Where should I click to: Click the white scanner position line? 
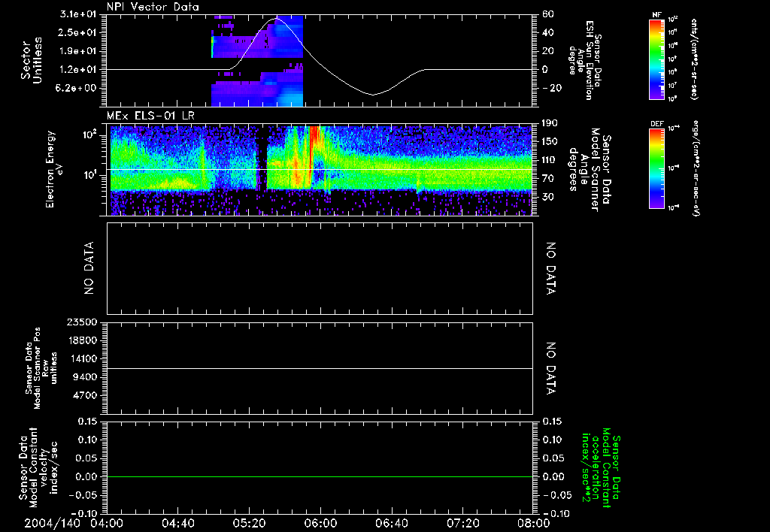tap(320, 368)
